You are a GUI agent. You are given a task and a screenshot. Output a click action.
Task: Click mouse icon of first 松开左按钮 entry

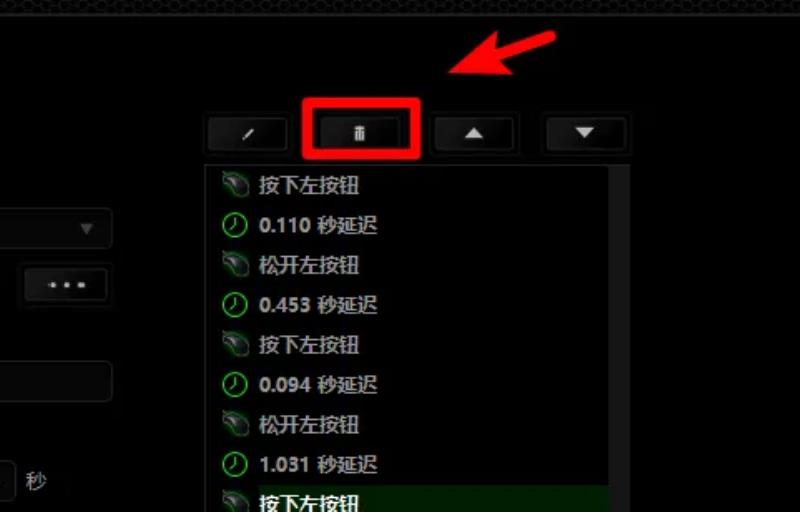click(235, 265)
